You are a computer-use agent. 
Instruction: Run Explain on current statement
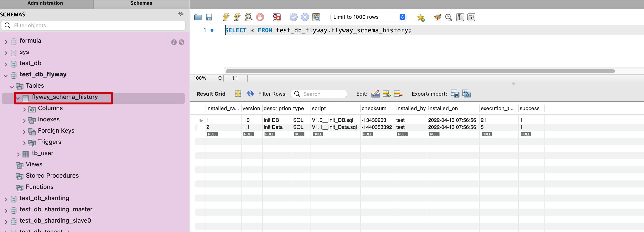point(248,17)
